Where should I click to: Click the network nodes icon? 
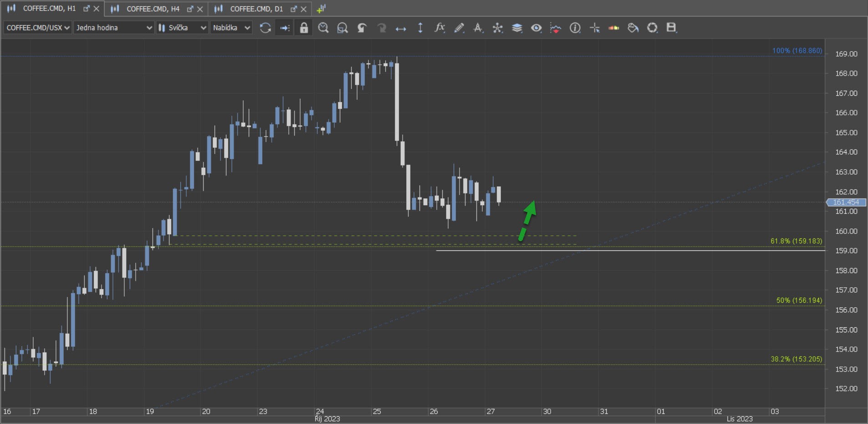pyautogui.click(x=498, y=28)
